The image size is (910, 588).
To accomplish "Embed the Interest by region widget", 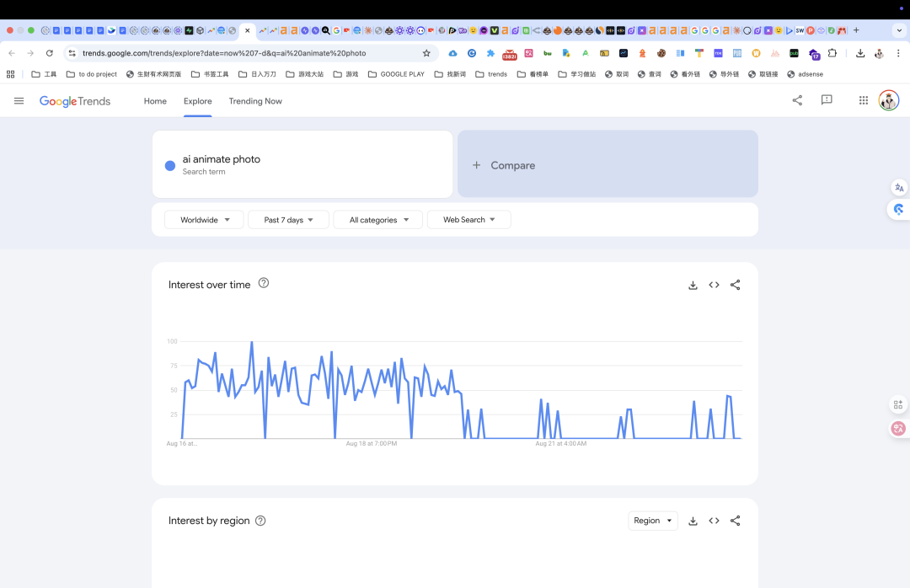I will 714,521.
